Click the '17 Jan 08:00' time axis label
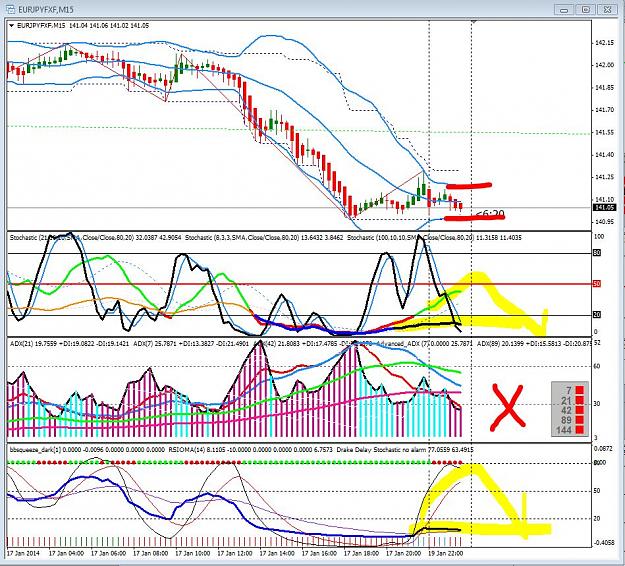This screenshot has height=566, width=625. pyautogui.click(x=151, y=554)
